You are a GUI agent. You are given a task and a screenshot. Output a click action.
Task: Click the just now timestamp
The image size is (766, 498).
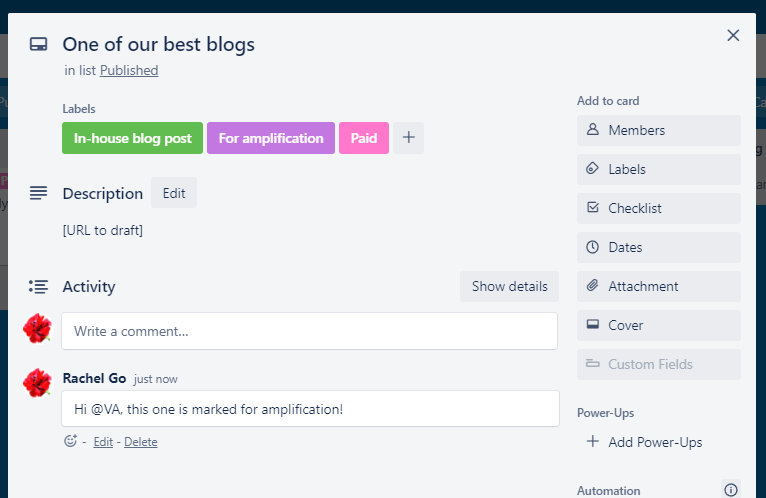(x=156, y=379)
